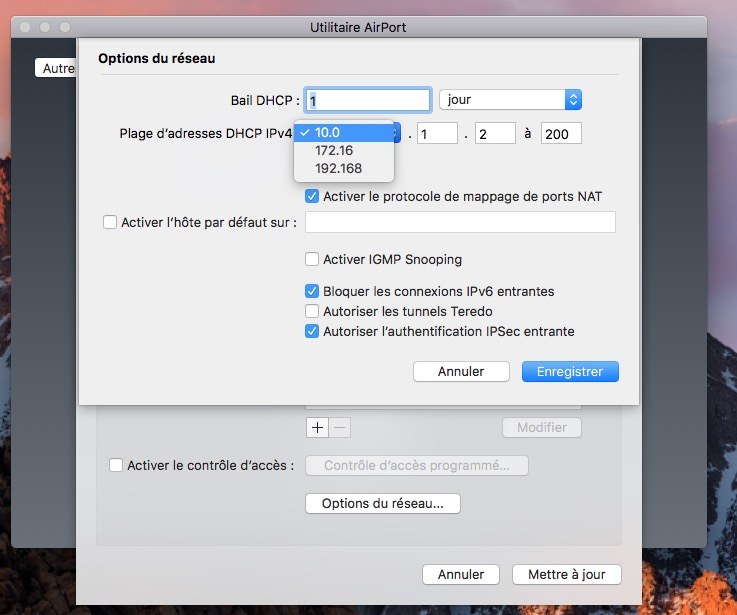Enable 'Activer IGMP Snooping' checkbox

[312, 259]
